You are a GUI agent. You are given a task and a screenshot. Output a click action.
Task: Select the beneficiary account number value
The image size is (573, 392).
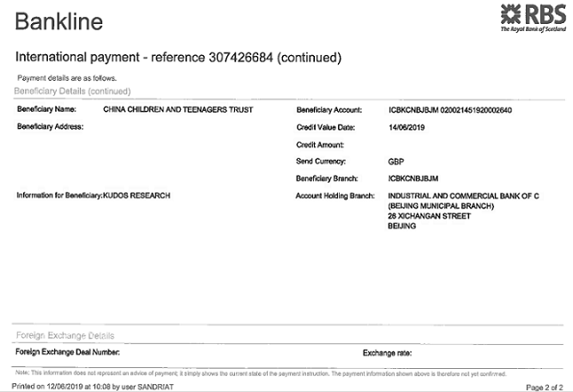tap(450, 110)
